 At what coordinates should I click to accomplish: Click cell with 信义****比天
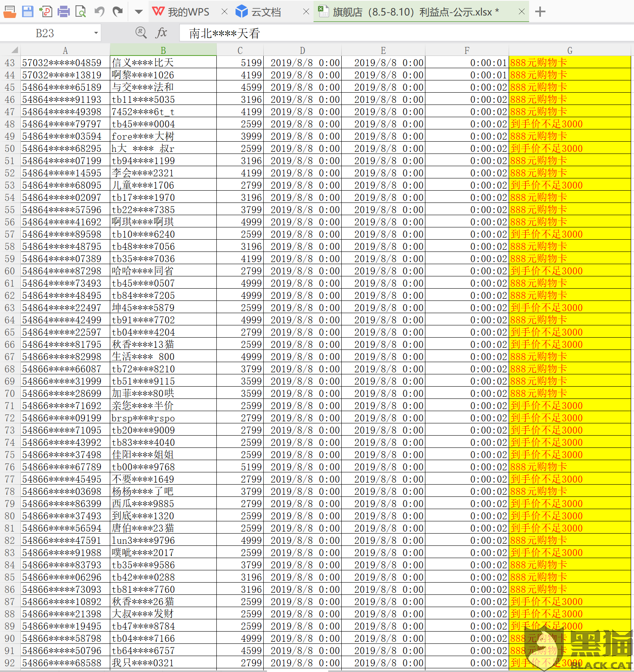[163, 62]
